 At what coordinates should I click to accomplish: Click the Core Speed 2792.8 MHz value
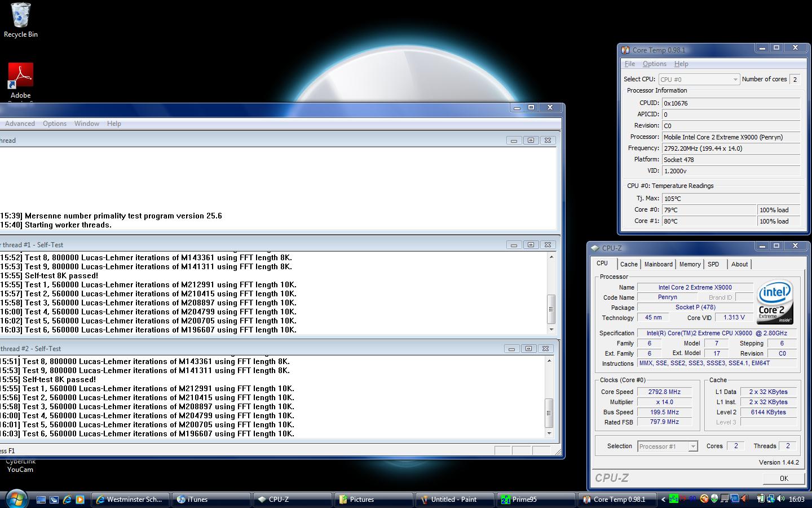click(x=664, y=392)
